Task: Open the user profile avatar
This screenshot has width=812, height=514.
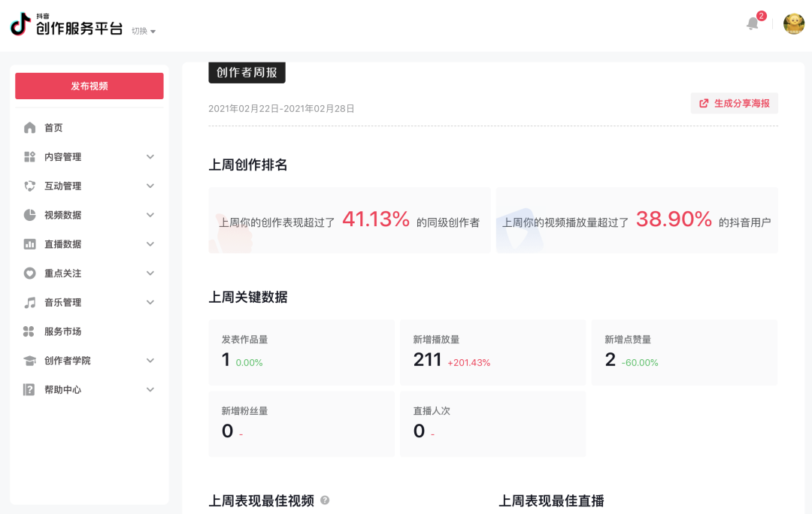Action: 793,24
